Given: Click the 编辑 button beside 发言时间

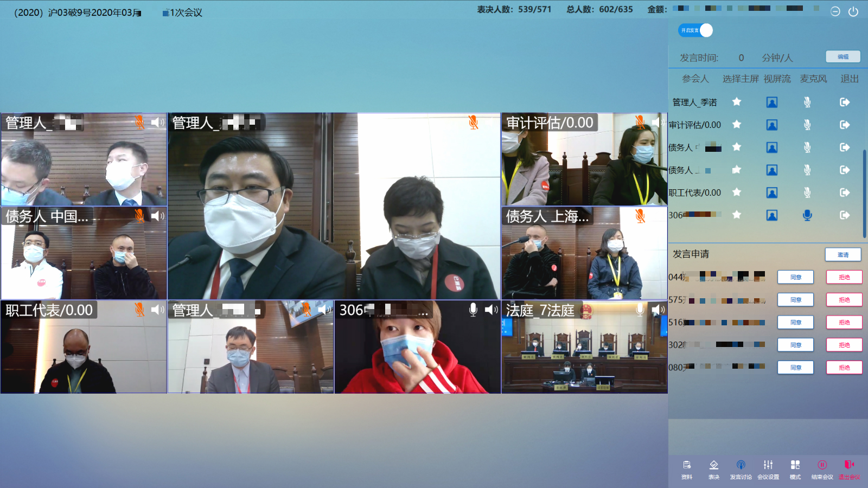Looking at the screenshot, I should (843, 57).
